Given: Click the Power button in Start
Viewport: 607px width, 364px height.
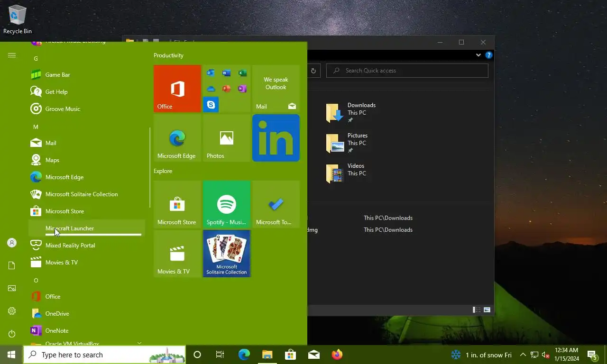Looking at the screenshot, I should tap(12, 334).
